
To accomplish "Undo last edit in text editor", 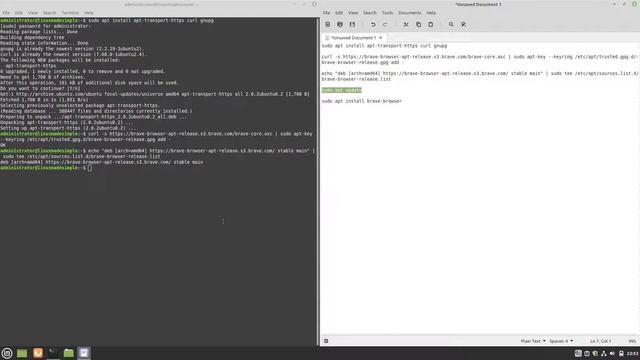I will pyautogui.click(x=373, y=24).
